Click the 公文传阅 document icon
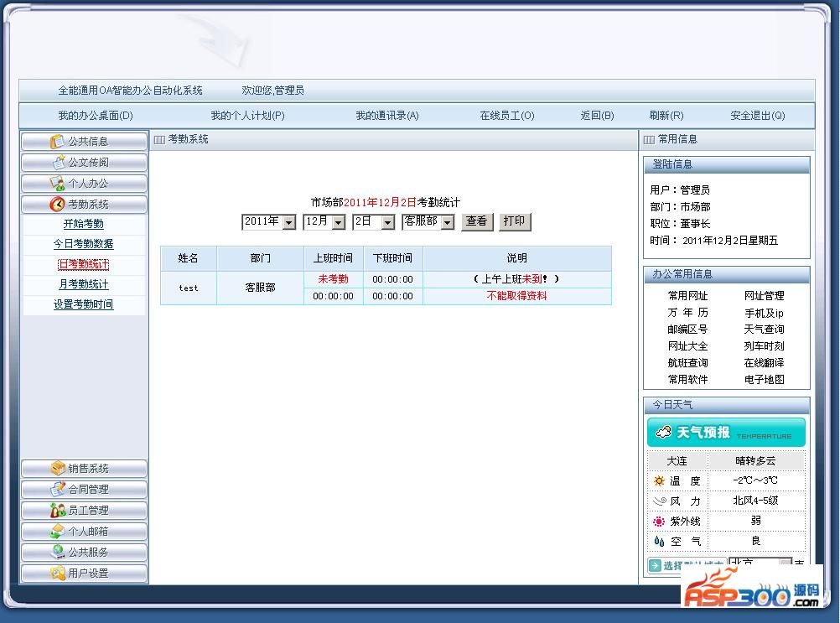Screen dimensions: 840x623 (x=58, y=163)
